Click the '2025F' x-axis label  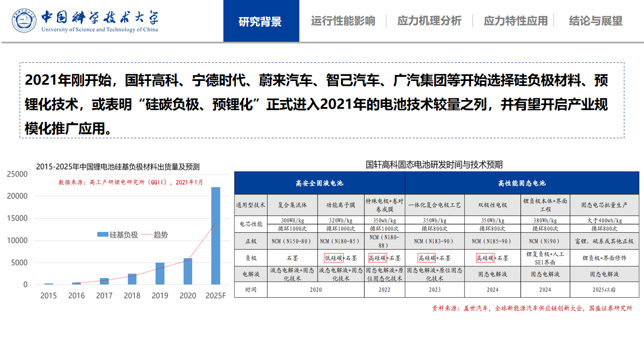(x=215, y=296)
